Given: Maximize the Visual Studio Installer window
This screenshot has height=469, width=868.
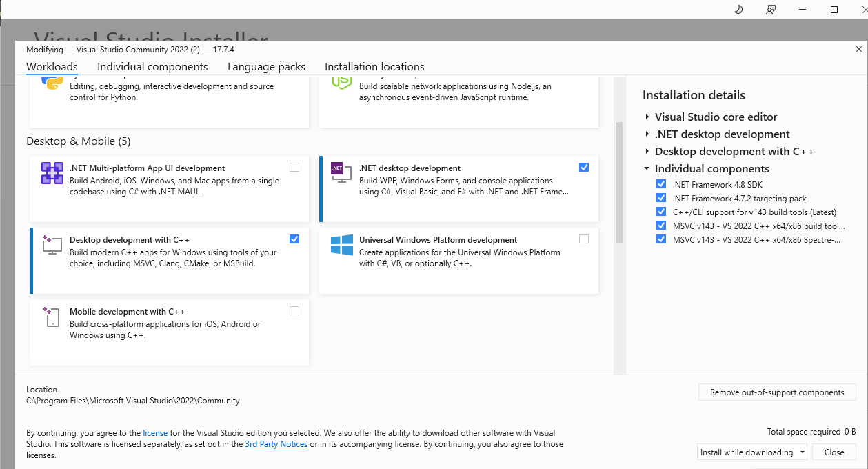Looking at the screenshot, I should pos(834,10).
